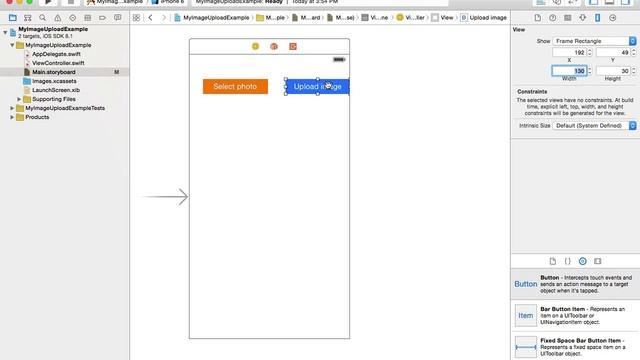Open the Issue navigator
This screenshot has width=640, height=360.
[x=58, y=18]
